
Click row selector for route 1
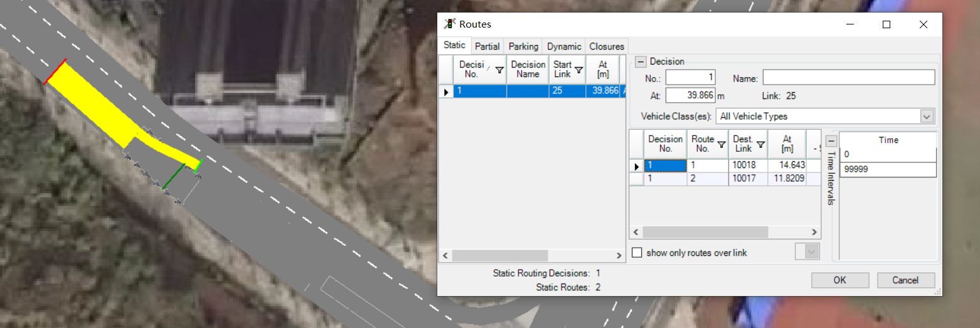(636, 166)
